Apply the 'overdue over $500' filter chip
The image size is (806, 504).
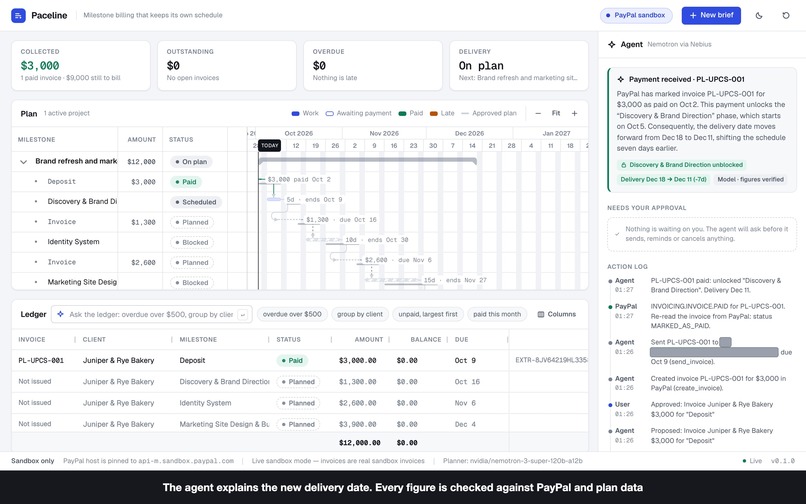(x=292, y=314)
